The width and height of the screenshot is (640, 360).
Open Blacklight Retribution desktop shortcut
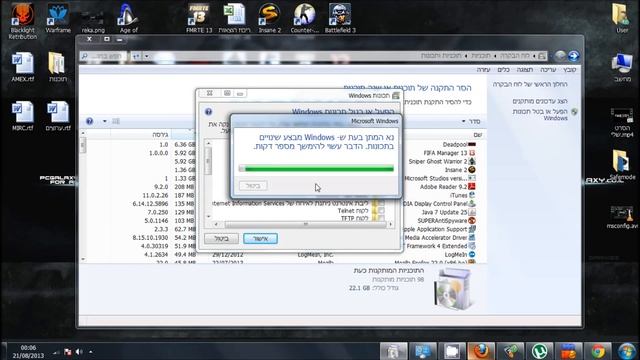[x=22, y=20]
